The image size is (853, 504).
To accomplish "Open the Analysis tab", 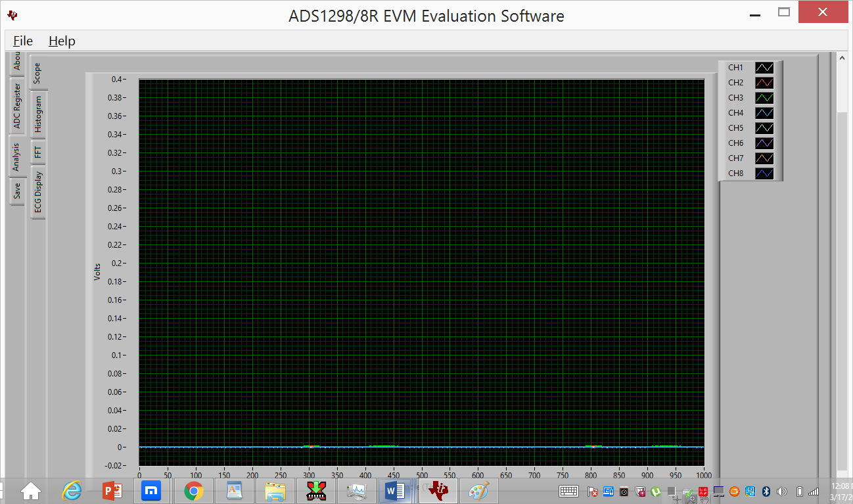I will (x=16, y=156).
